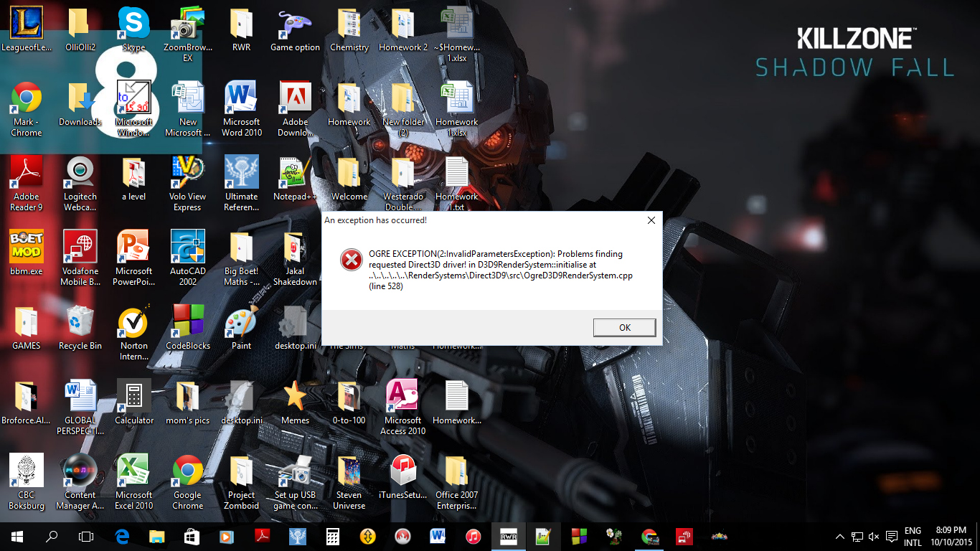Image resolution: width=980 pixels, height=551 pixels.
Task: Select the Recycle Bin icon
Action: [x=80, y=329]
